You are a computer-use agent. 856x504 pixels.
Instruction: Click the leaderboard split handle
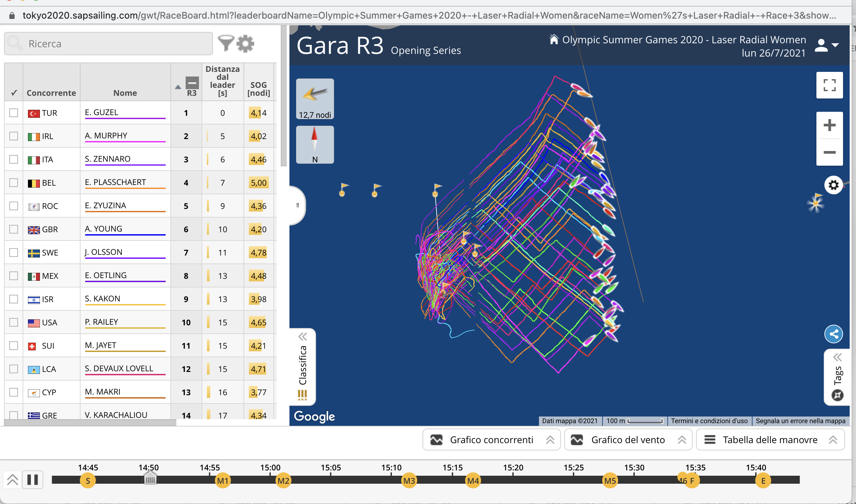point(297,205)
